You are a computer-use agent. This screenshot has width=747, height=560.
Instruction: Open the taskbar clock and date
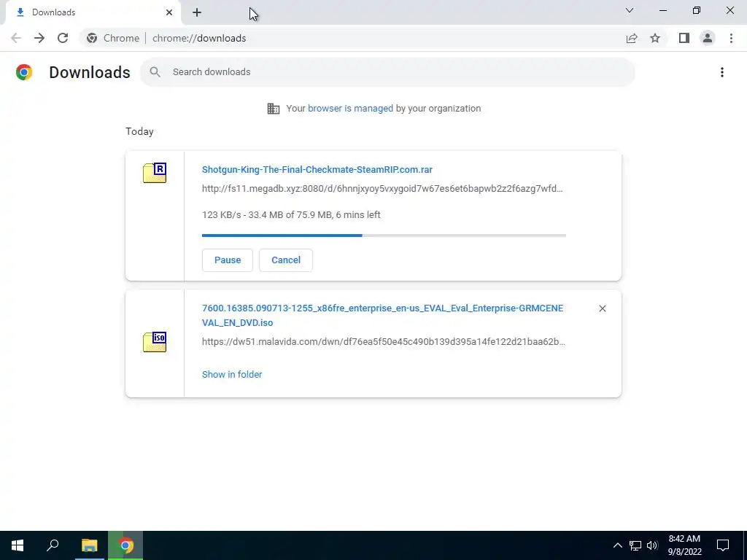coord(684,545)
